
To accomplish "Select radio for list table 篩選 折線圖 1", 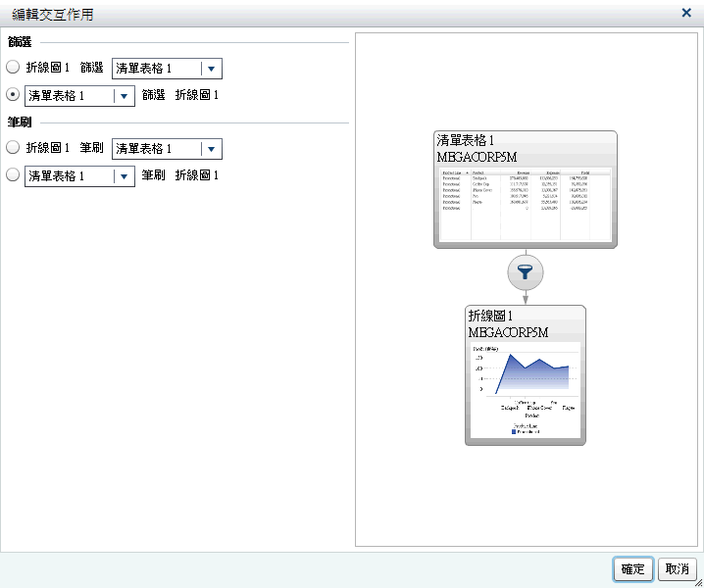I will pyautogui.click(x=13, y=95).
